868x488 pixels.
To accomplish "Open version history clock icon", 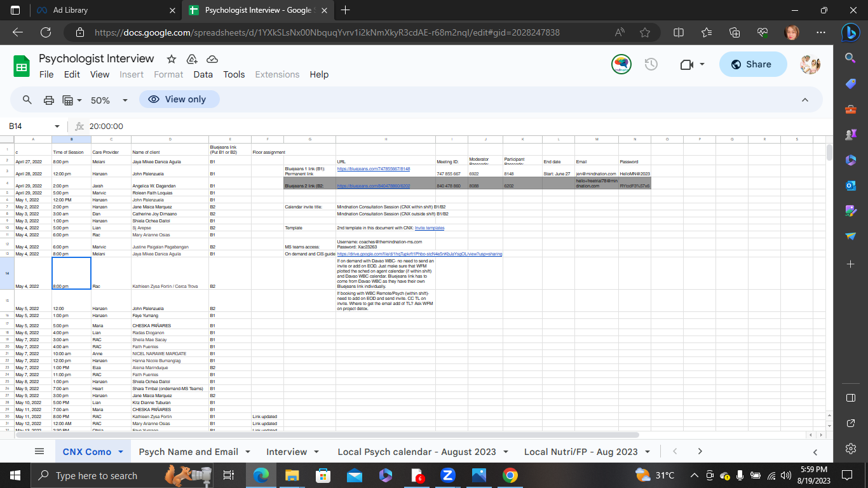I will 651,64.
